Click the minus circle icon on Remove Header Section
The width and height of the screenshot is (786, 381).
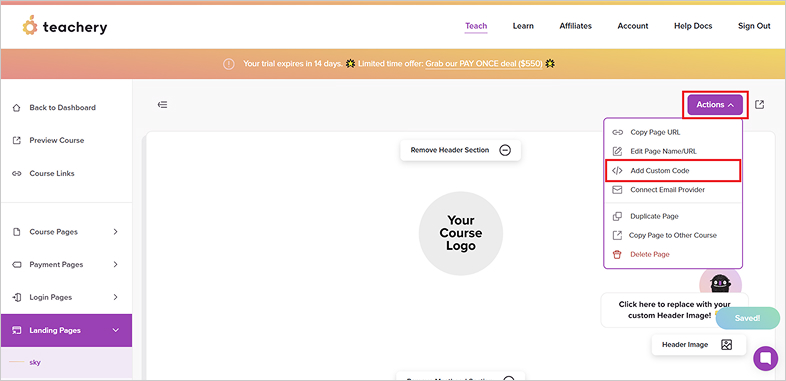click(x=505, y=150)
